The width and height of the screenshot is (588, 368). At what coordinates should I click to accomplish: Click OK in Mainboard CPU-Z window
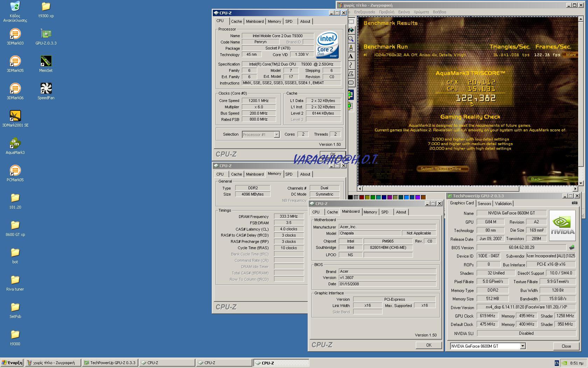click(x=429, y=345)
